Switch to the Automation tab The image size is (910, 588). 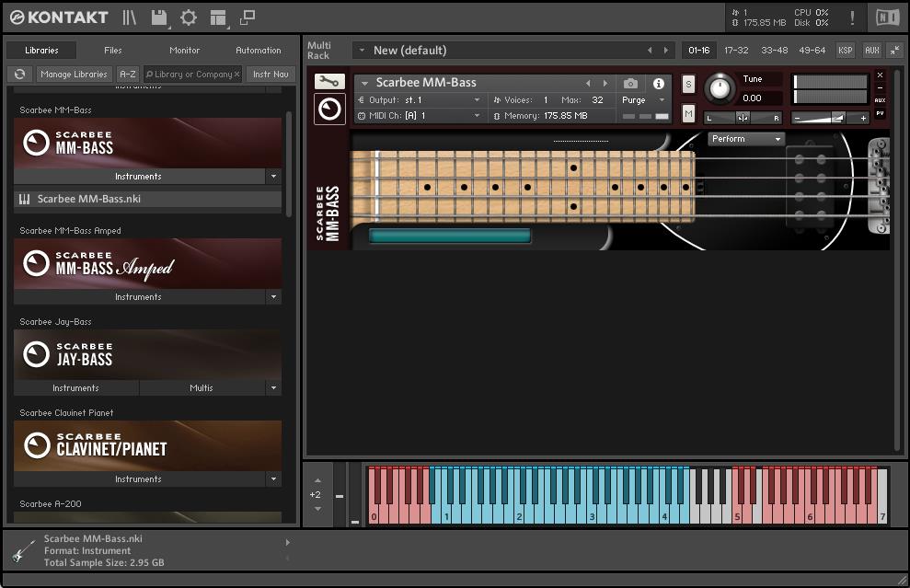(258, 51)
